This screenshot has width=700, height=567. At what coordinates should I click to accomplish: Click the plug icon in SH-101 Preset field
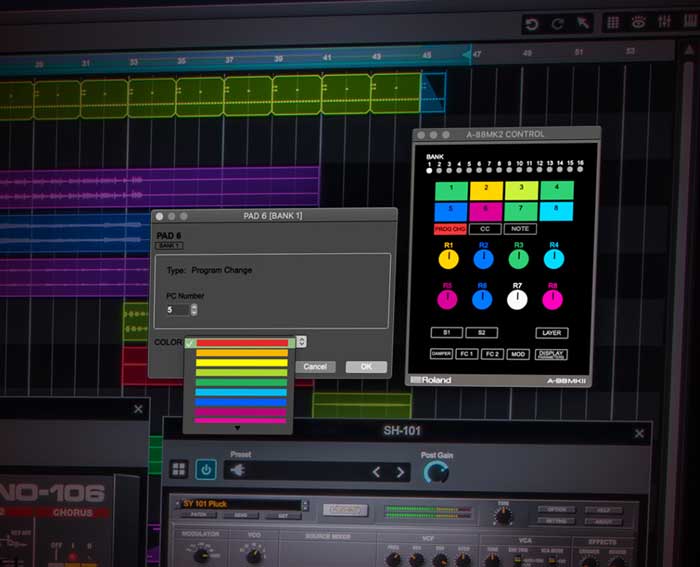pos(238,470)
